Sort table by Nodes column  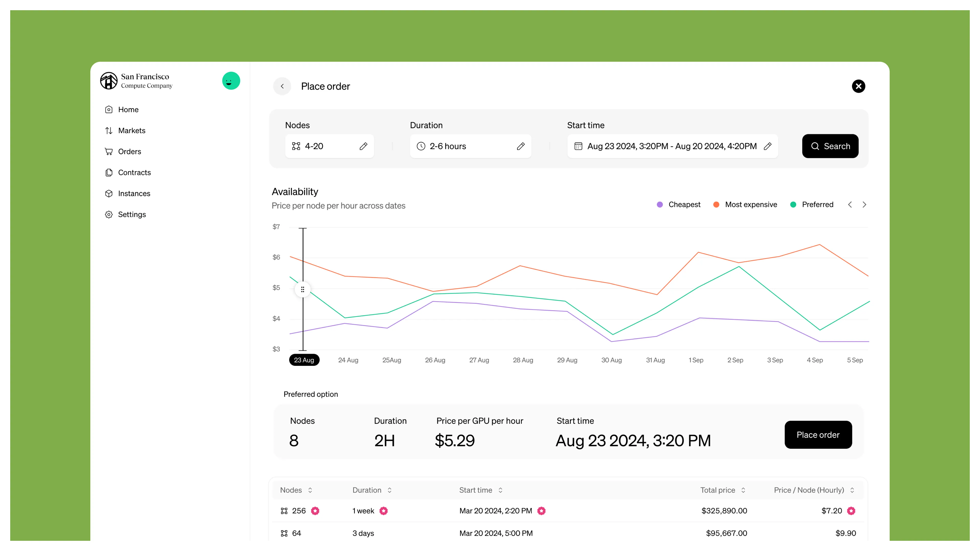(x=296, y=490)
